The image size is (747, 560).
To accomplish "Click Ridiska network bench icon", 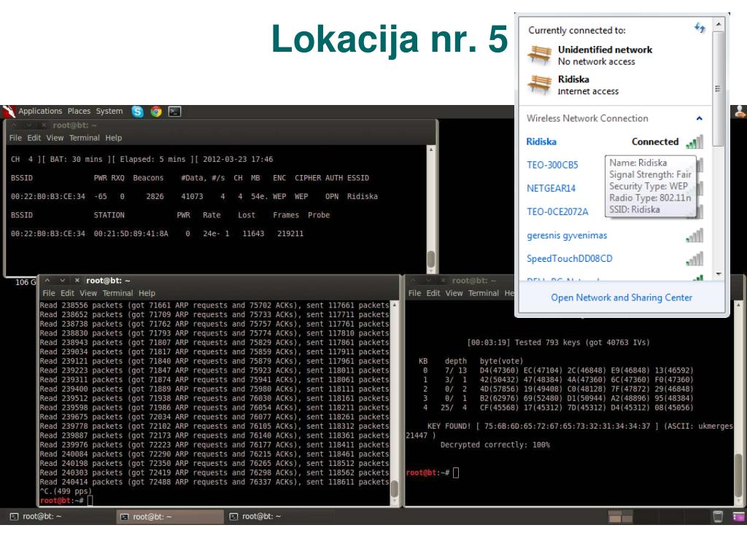I will click(540, 85).
